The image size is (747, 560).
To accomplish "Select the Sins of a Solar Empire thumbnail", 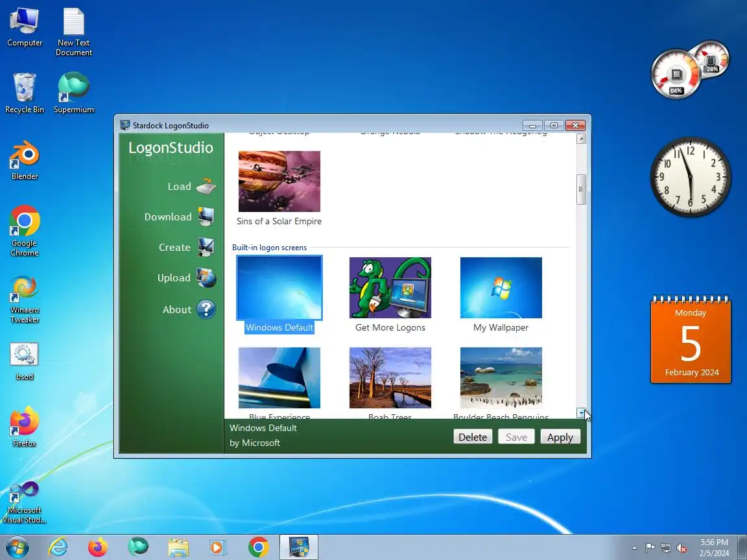I will pos(279,181).
